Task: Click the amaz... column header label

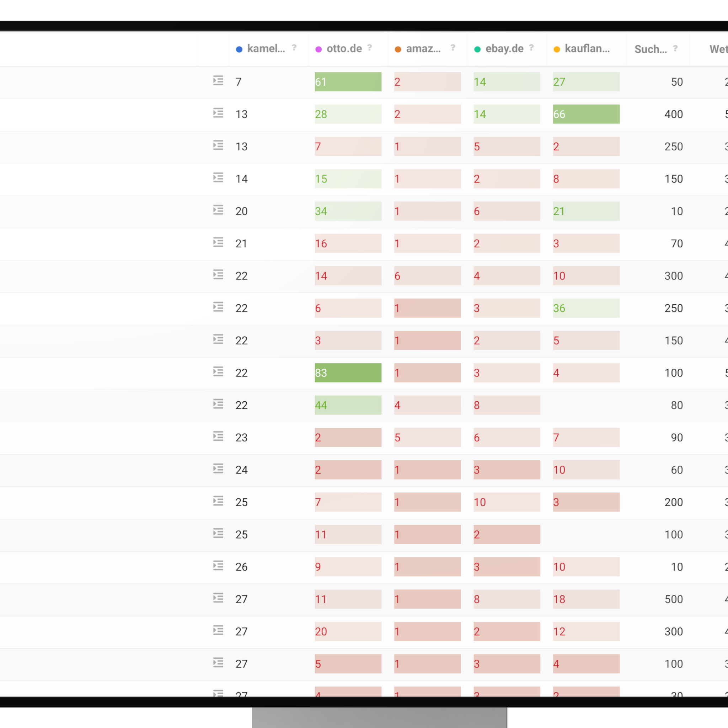Action: (x=423, y=49)
